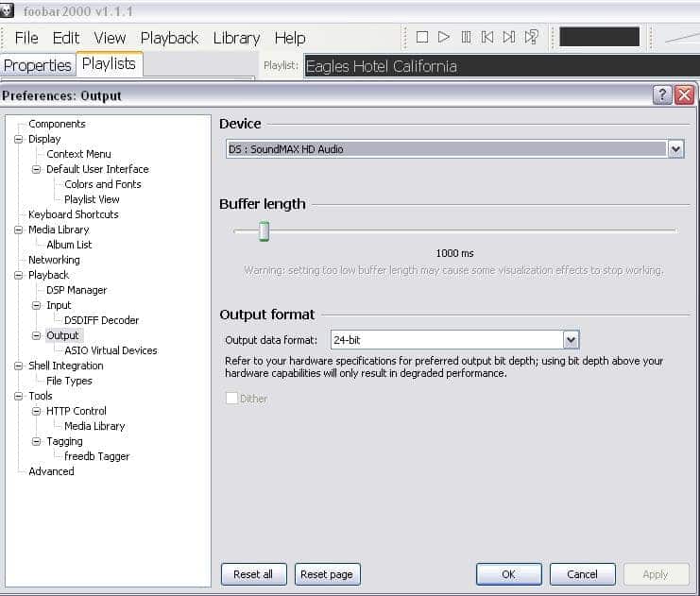700x596 pixels.
Task: Select Album List tree item
Action: point(69,245)
